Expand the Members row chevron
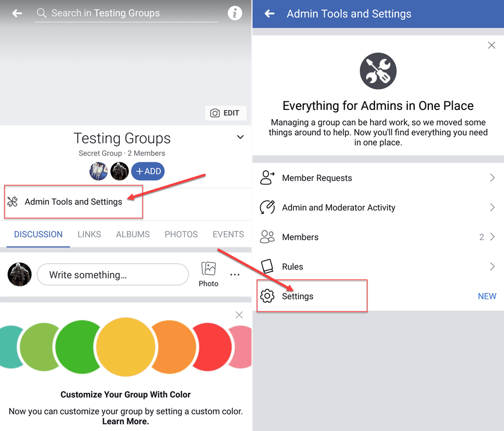This screenshot has width=504, height=431. pos(492,237)
